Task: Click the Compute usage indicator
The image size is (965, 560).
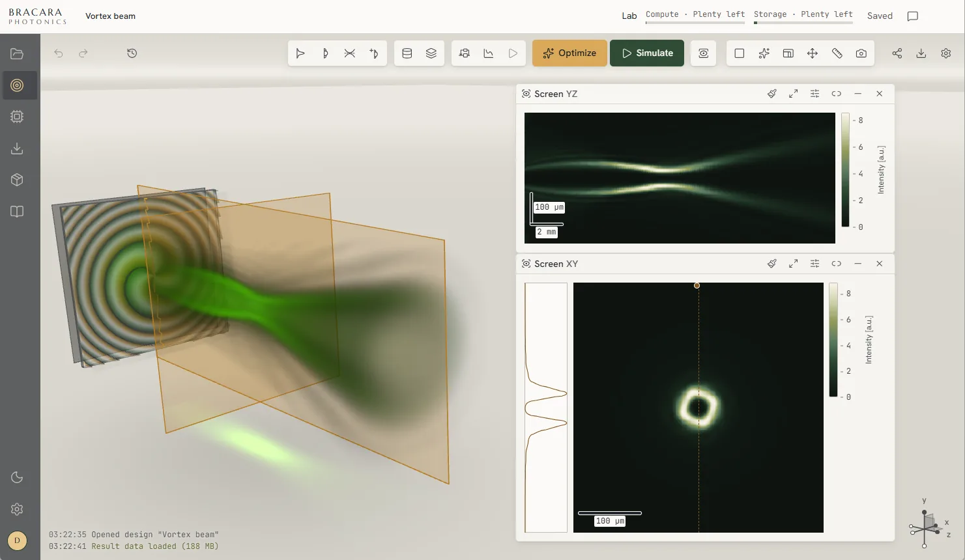Action: (695, 16)
